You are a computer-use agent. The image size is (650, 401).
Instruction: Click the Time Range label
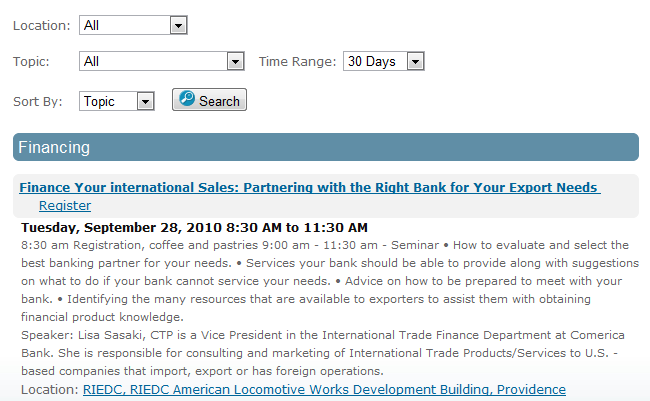coord(297,61)
